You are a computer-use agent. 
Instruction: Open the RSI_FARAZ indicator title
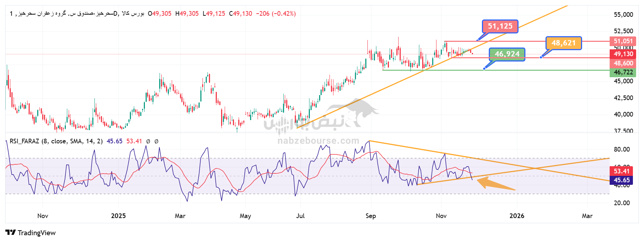[x=56, y=141]
